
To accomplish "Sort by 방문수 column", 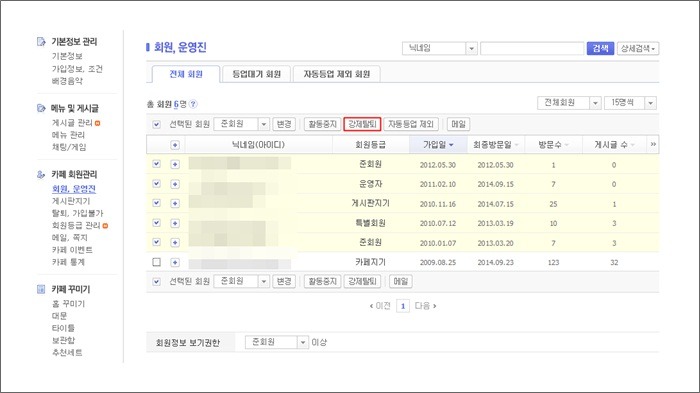I will click(553, 145).
